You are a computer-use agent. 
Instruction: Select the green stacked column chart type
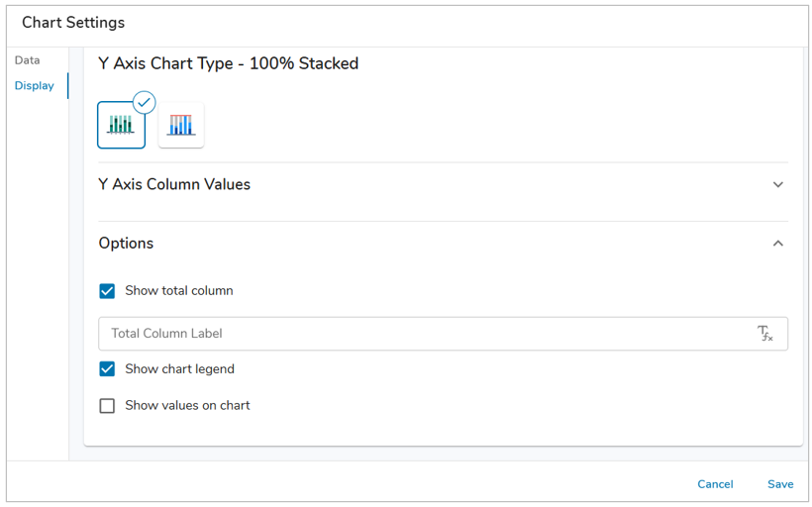(121, 125)
